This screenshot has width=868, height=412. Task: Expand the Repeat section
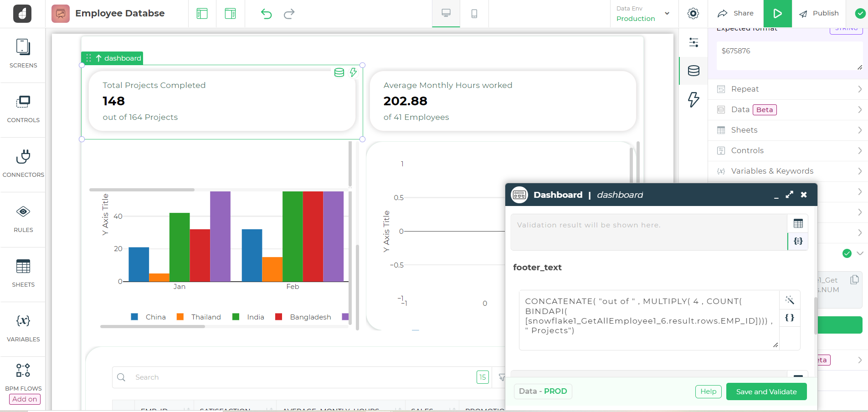pyautogui.click(x=788, y=89)
